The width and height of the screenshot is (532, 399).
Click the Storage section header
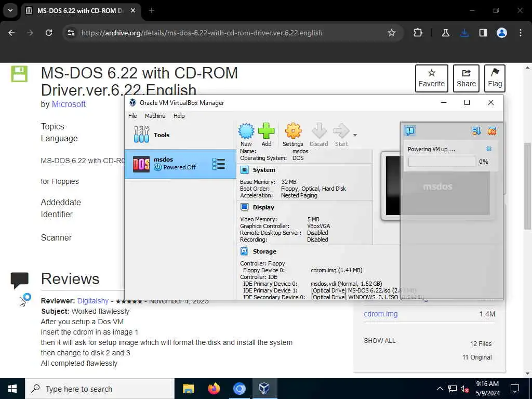pos(264,251)
